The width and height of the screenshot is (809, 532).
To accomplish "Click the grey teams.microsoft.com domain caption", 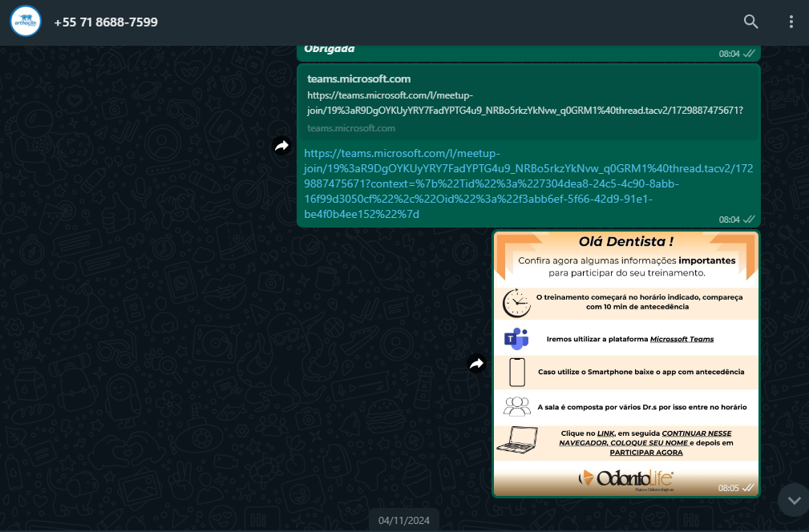I will 351,128.
